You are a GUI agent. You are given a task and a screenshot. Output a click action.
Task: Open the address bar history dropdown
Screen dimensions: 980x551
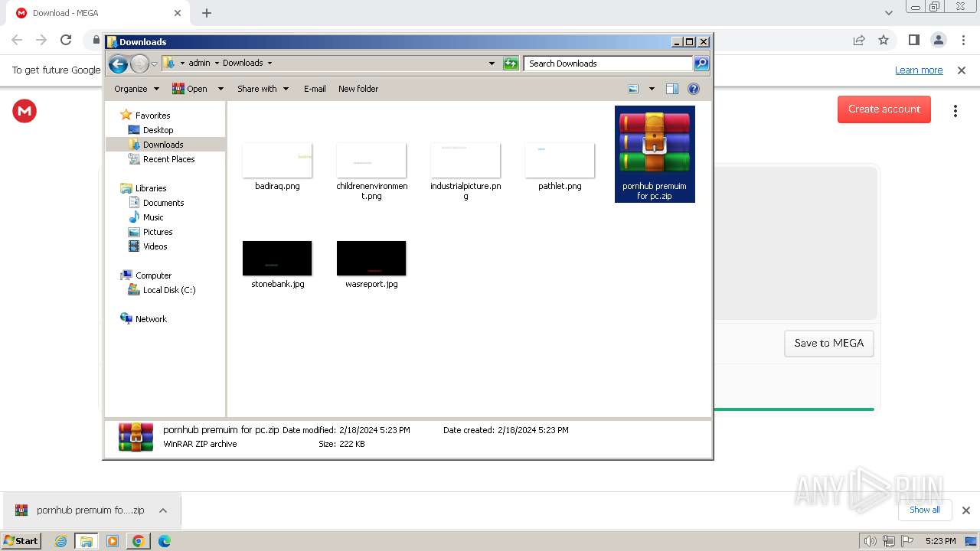click(x=492, y=64)
